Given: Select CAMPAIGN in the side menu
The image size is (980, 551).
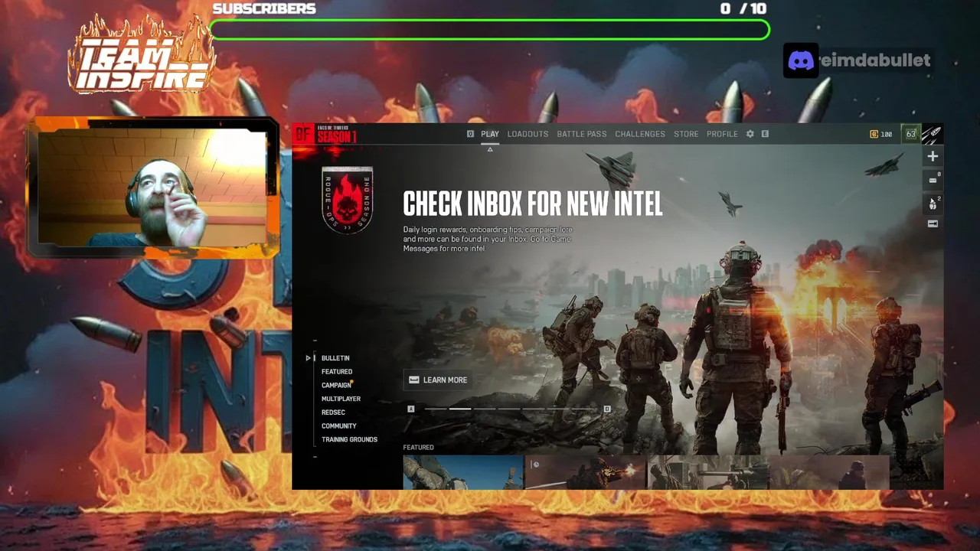Looking at the screenshot, I should (336, 386).
